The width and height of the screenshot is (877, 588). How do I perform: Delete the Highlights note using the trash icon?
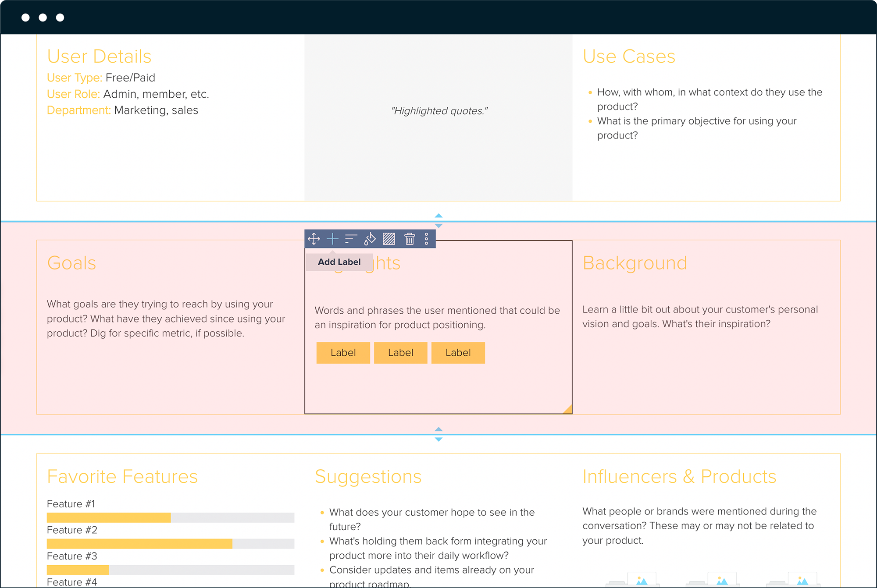[x=409, y=239]
